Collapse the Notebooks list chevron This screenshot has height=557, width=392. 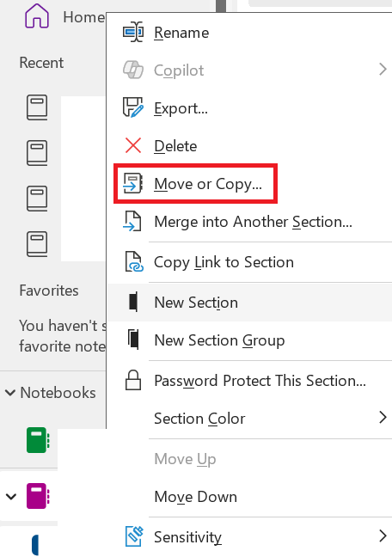click(x=10, y=393)
